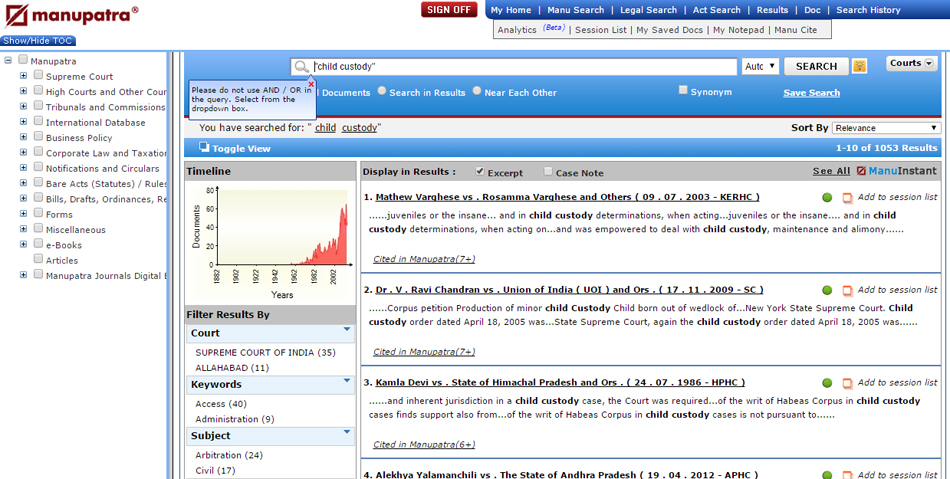Expand the e-Books tree node
Image resolution: width=950 pixels, height=479 pixels.
tap(23, 244)
